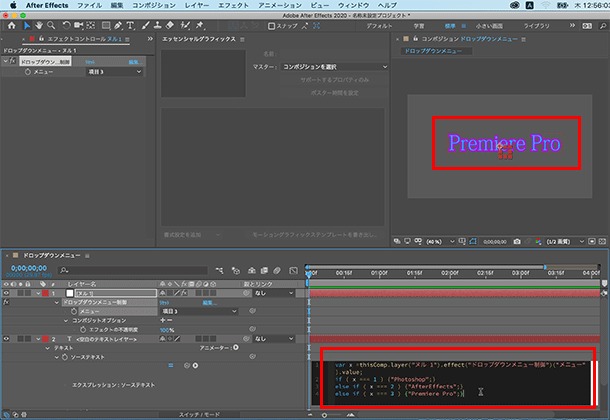610x420 pixels.
Task: Hide layer 2 text layer using eye icon
Action: [6, 339]
